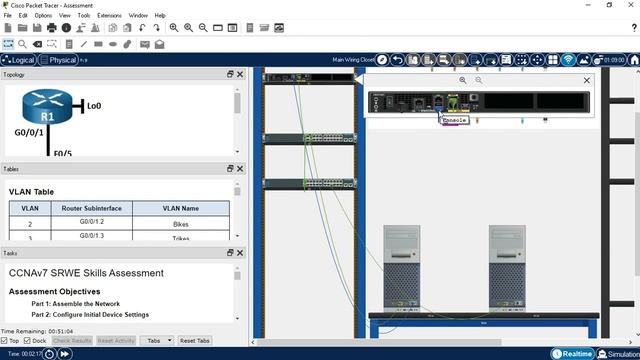This screenshot has height=360, width=640.
Task: Close the Topology panel
Action: 240,74
